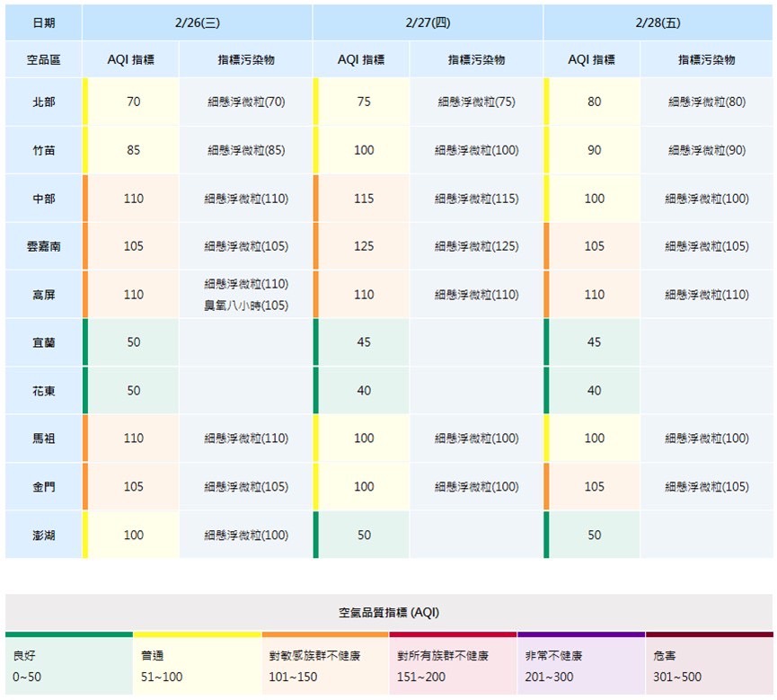Click 北部 AQI value 75 for 2/27
This screenshot has width=777, height=700.
coord(364,102)
